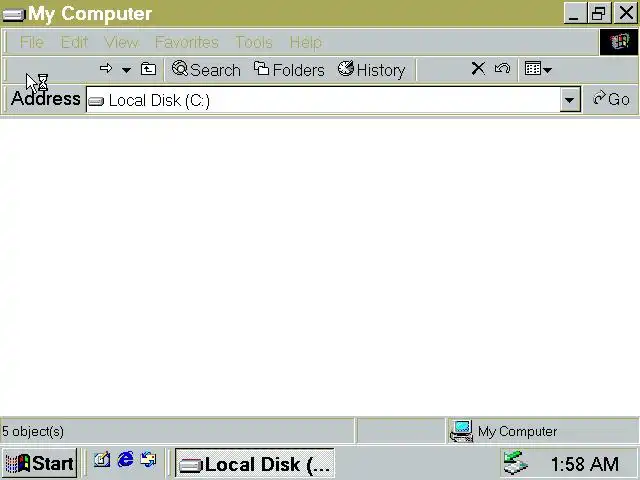
Task: Click the 1:58 AM clock
Action: (x=584, y=464)
